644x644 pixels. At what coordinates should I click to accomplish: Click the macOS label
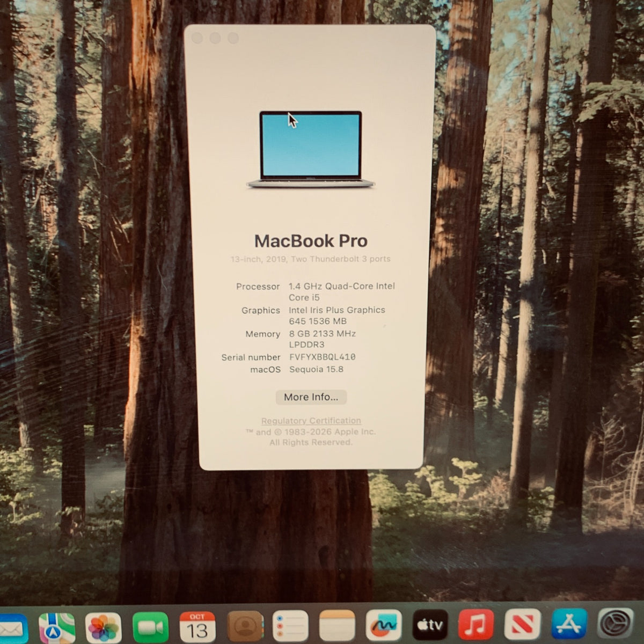coord(266,369)
